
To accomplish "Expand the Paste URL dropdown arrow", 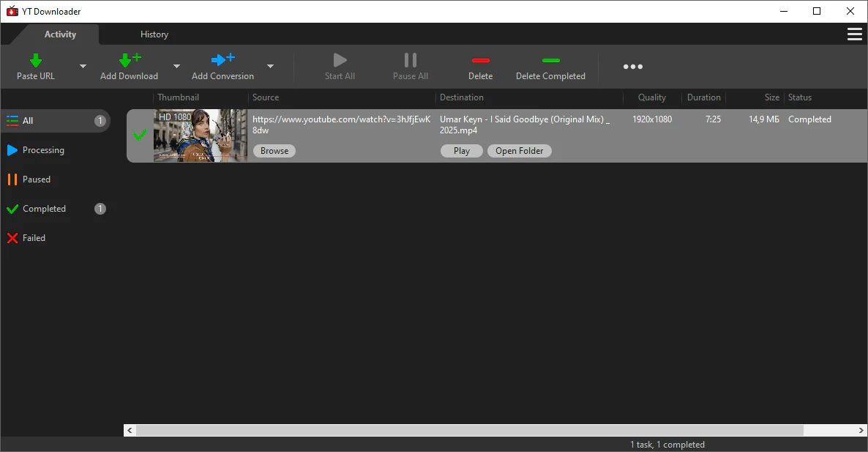I will 83,67.
